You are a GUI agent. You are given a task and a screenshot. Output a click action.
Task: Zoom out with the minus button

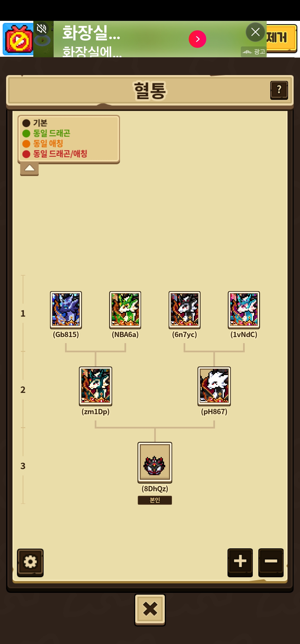click(x=271, y=562)
